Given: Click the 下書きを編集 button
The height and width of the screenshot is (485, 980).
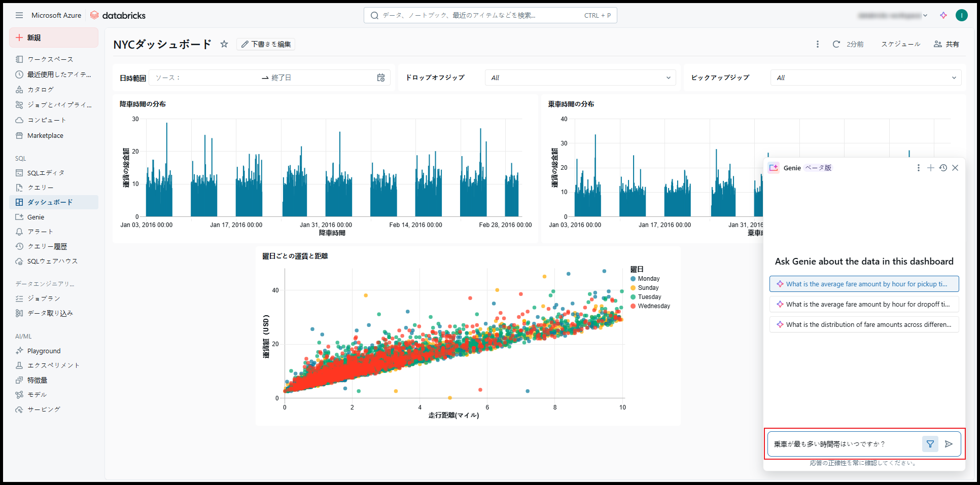Looking at the screenshot, I should pos(266,44).
